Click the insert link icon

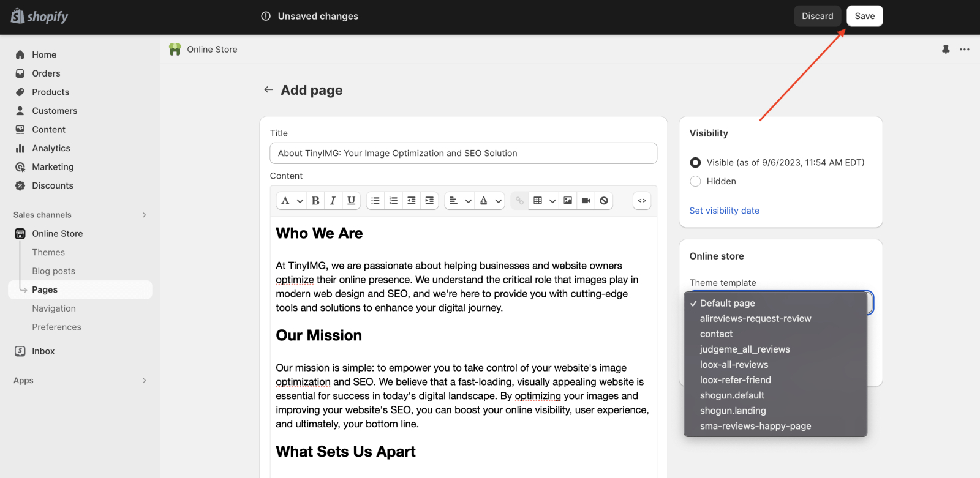519,201
